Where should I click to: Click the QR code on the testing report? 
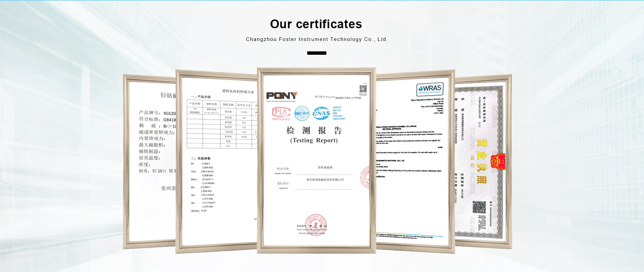click(363, 89)
